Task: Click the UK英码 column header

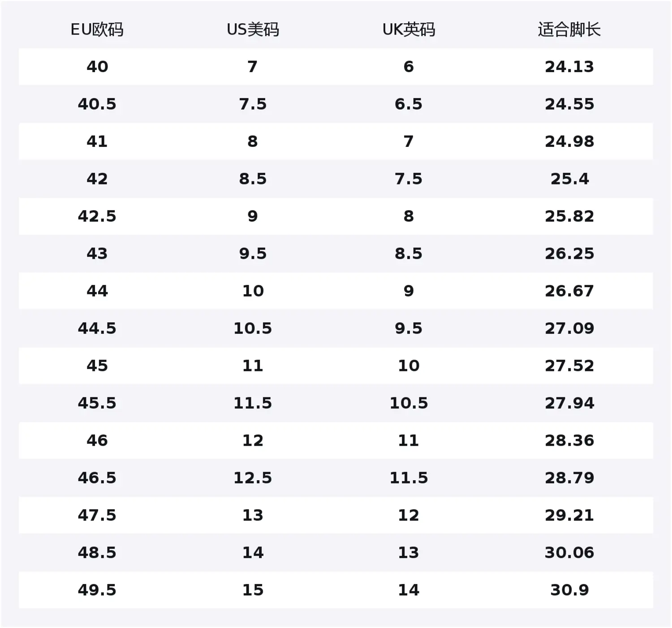Action: 409,30
